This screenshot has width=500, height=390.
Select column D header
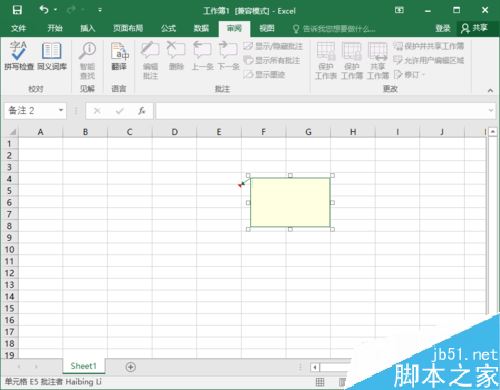pyautogui.click(x=174, y=132)
